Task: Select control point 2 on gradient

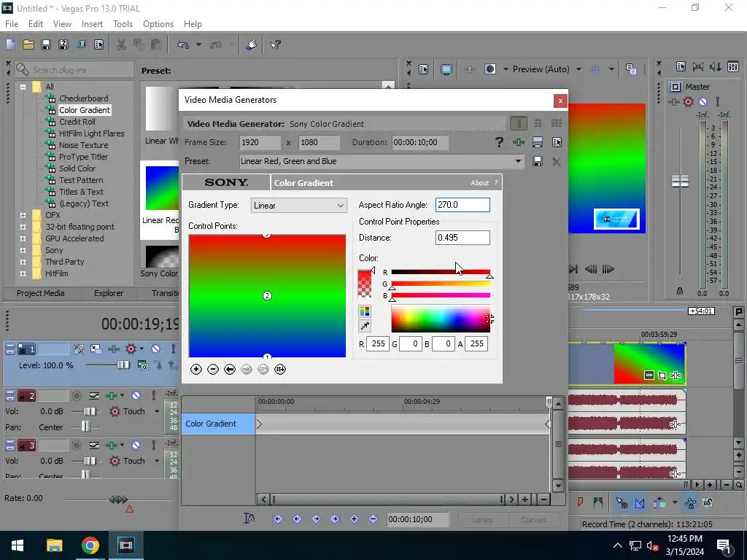Action: 267,296
